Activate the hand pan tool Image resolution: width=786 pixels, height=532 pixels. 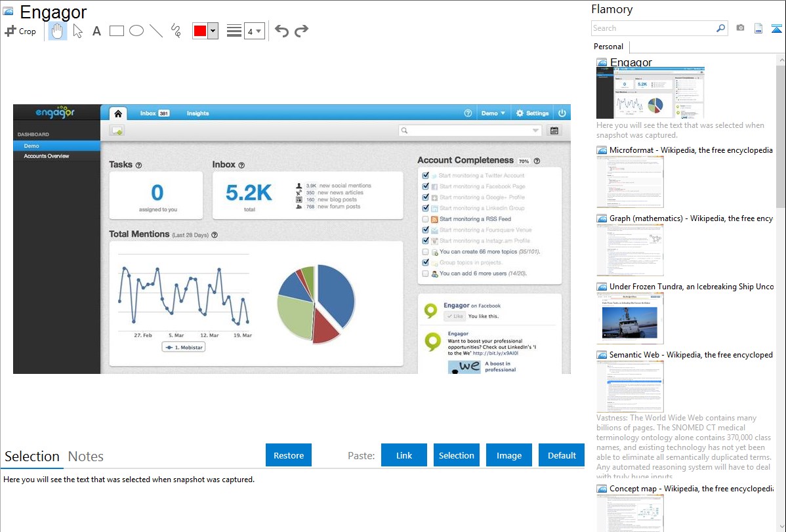(58, 31)
